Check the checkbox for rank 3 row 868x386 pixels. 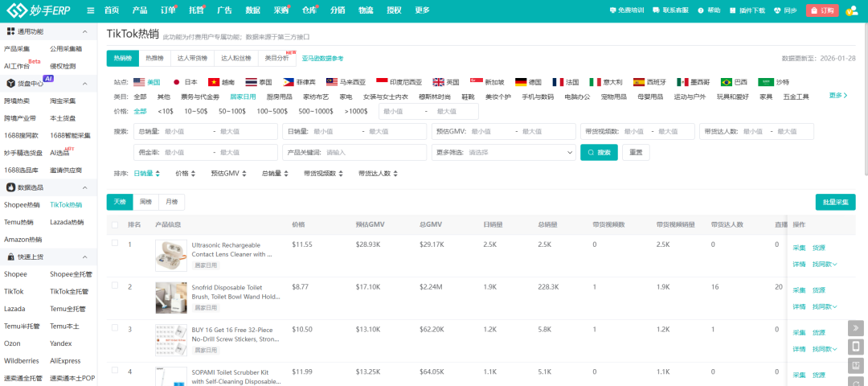tap(115, 327)
